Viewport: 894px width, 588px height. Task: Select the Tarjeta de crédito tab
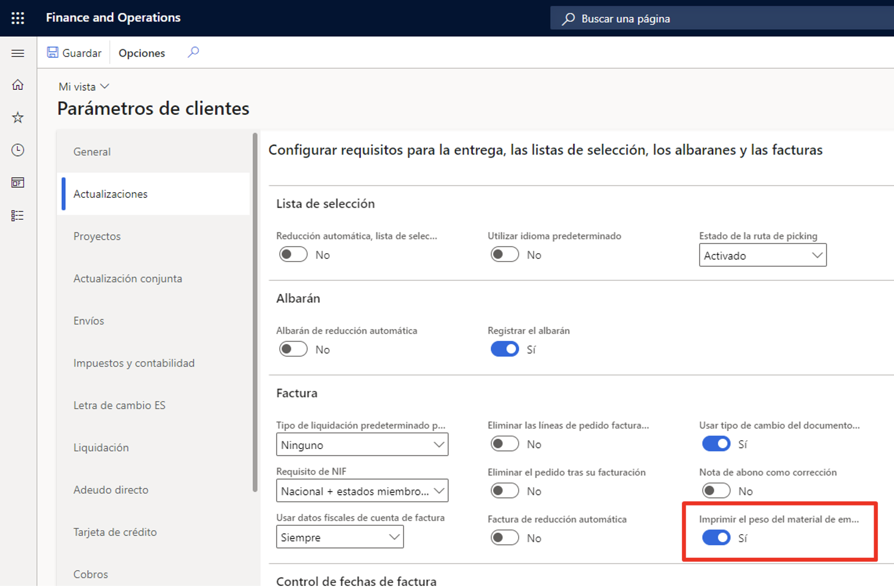pos(154,532)
